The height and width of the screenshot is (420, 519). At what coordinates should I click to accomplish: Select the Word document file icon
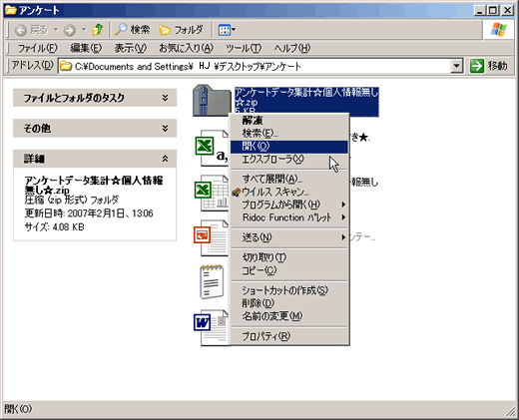point(212,328)
